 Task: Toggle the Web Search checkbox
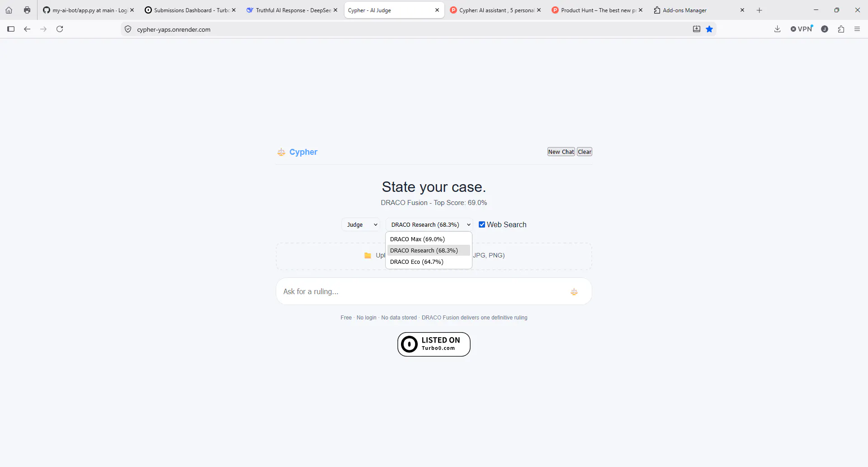pos(482,224)
